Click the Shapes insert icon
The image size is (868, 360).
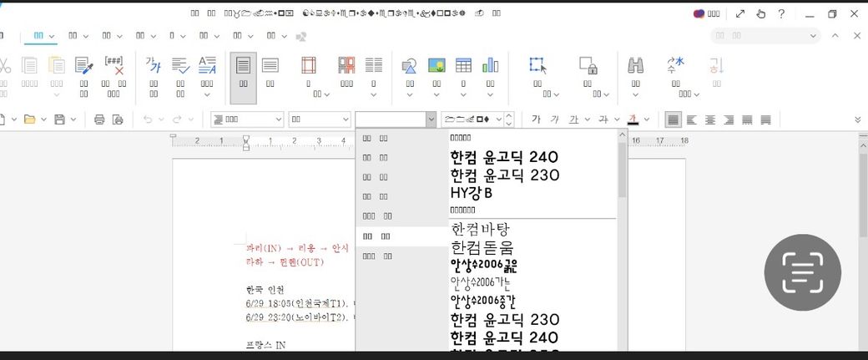coord(409,65)
